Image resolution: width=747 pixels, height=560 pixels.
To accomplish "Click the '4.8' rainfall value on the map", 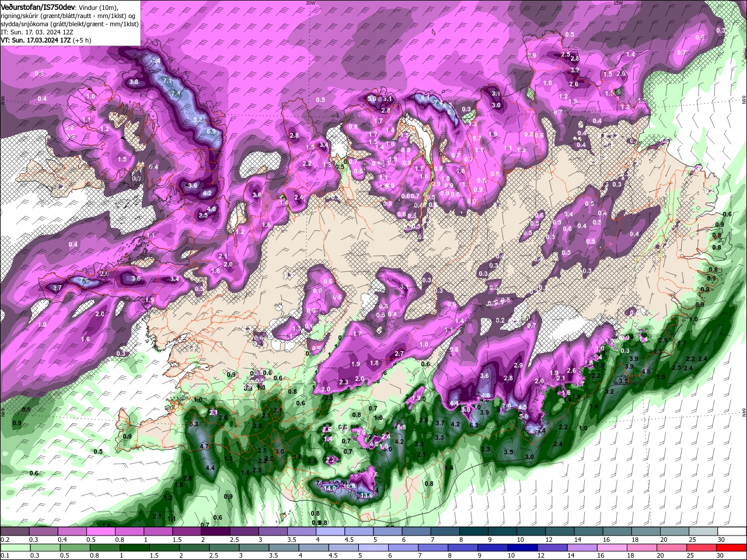I will click(x=646, y=372).
